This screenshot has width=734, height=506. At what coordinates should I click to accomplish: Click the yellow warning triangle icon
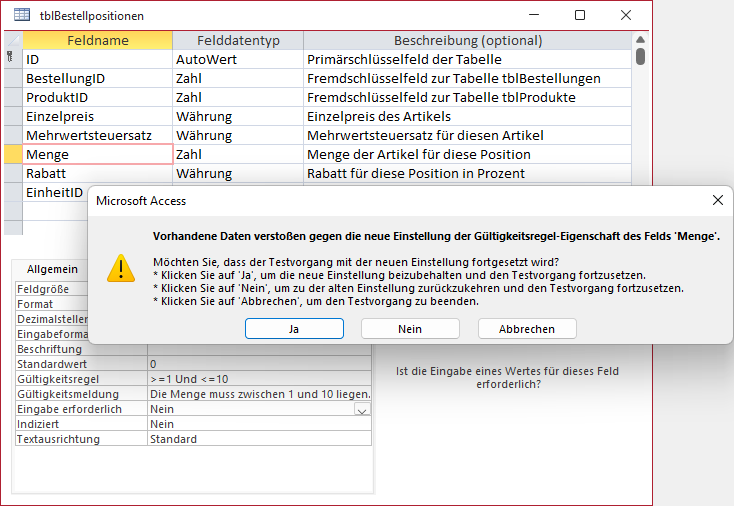(x=122, y=268)
